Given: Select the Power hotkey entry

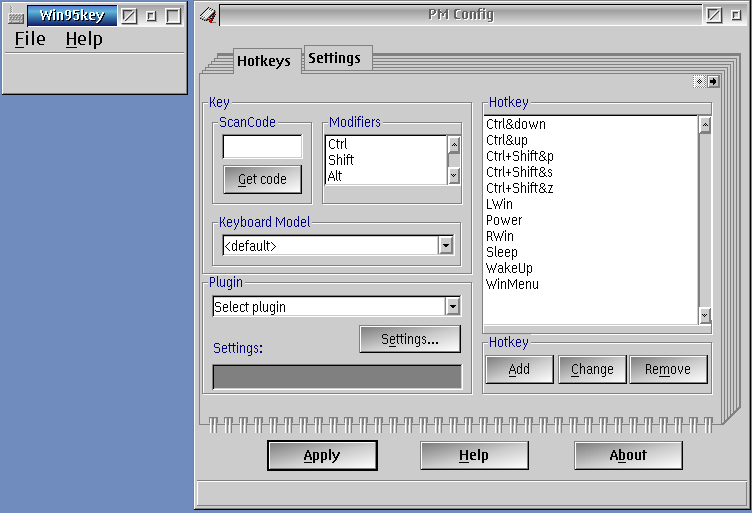Looking at the screenshot, I should click(591, 220).
